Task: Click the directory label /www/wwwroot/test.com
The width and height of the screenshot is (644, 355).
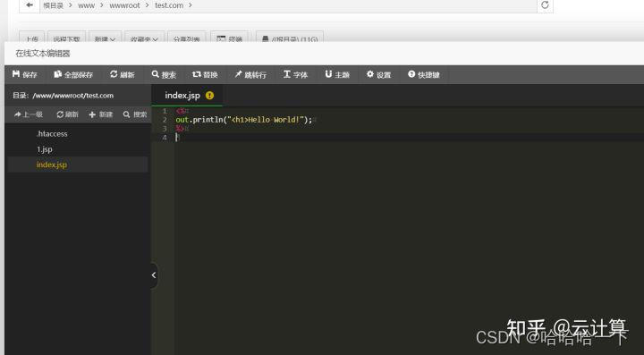Action: click(72, 95)
